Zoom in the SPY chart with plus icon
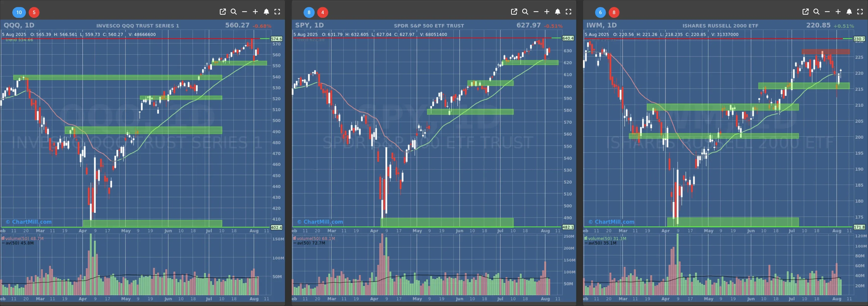Viewport: 868px width, 306px height. click(x=547, y=12)
